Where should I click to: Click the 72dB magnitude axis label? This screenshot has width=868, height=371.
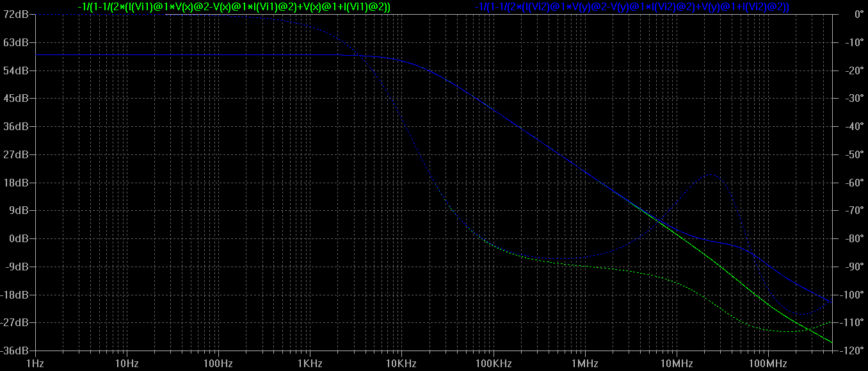point(15,14)
